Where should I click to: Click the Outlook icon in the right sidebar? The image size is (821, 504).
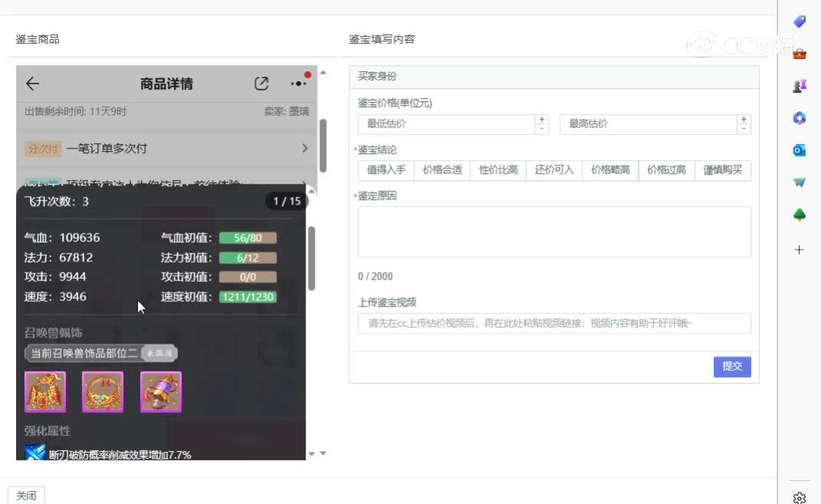click(x=800, y=150)
